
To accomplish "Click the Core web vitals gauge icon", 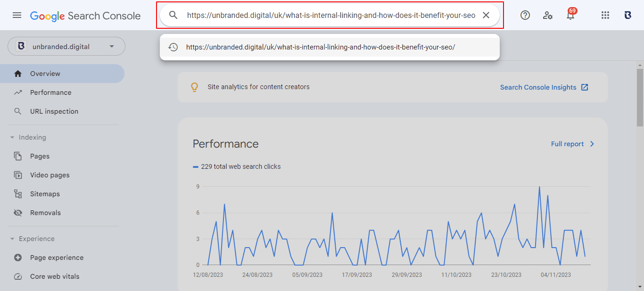I will [18, 276].
